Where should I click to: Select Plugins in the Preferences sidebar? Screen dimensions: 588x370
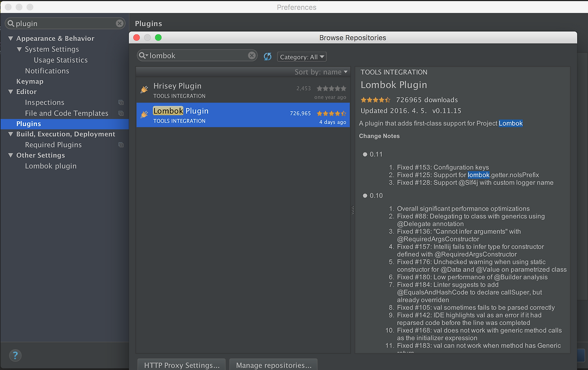point(64,124)
